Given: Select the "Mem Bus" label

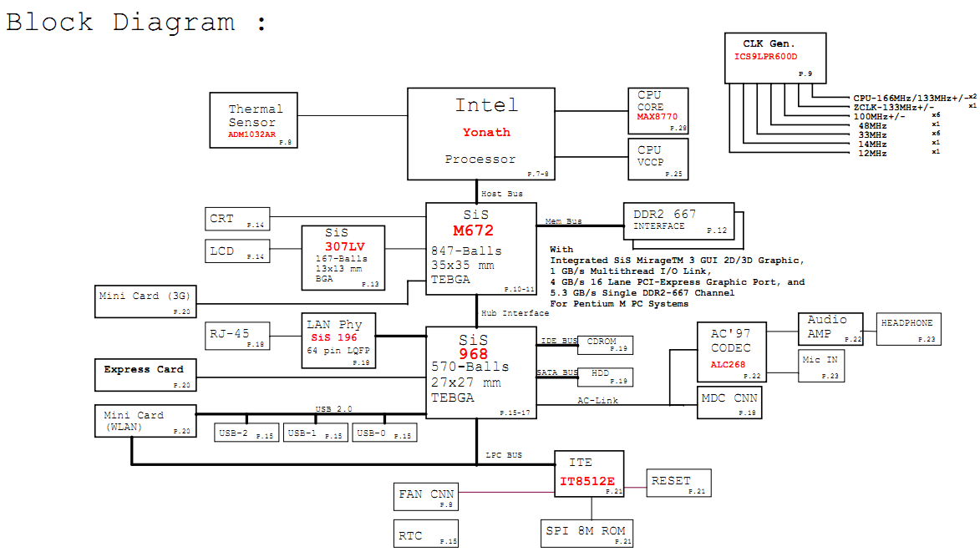Looking at the screenshot, I should click(563, 221).
